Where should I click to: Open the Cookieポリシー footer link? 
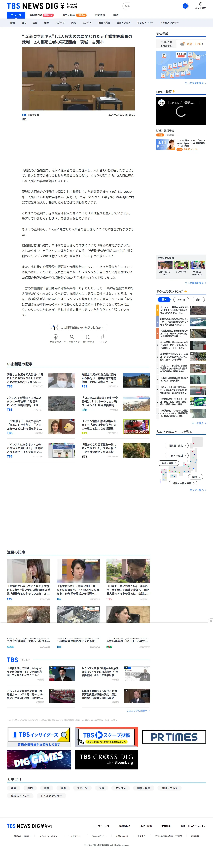point(99,836)
